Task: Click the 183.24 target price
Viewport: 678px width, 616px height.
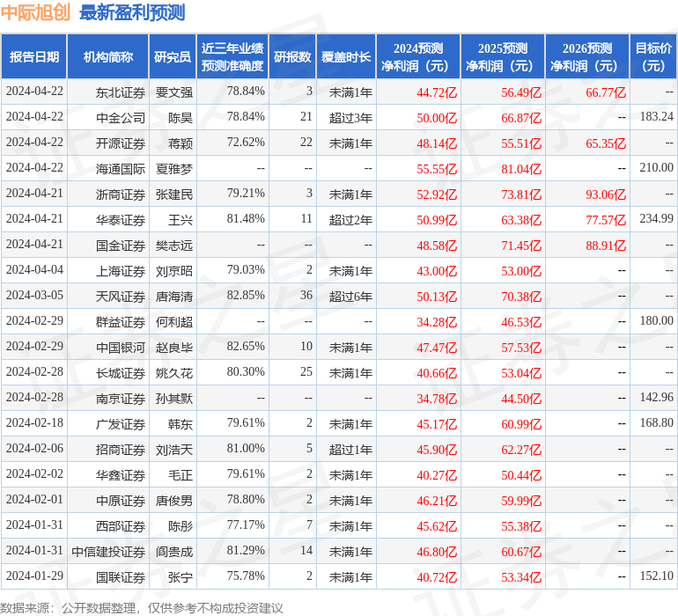Action: (656, 117)
